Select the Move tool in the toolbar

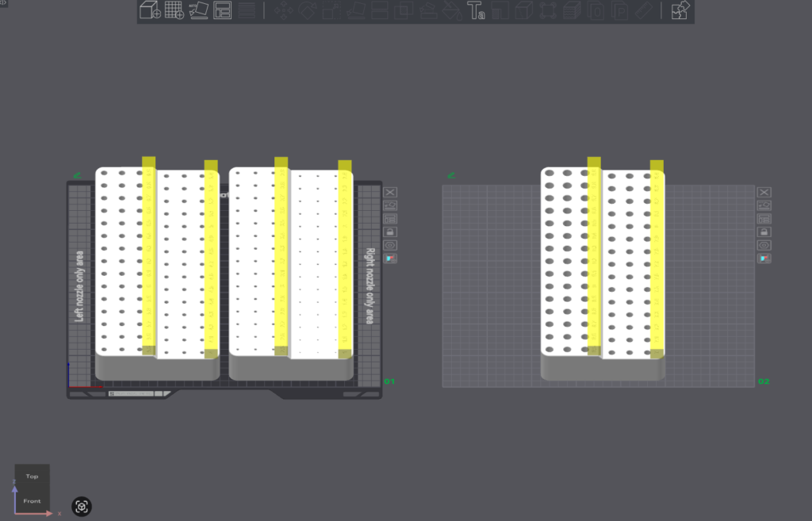283,10
